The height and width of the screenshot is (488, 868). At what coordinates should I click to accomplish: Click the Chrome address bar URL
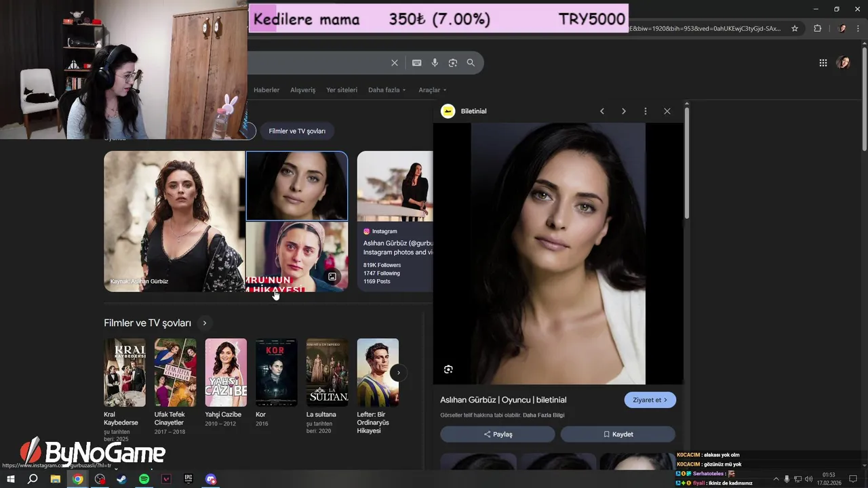click(x=705, y=28)
